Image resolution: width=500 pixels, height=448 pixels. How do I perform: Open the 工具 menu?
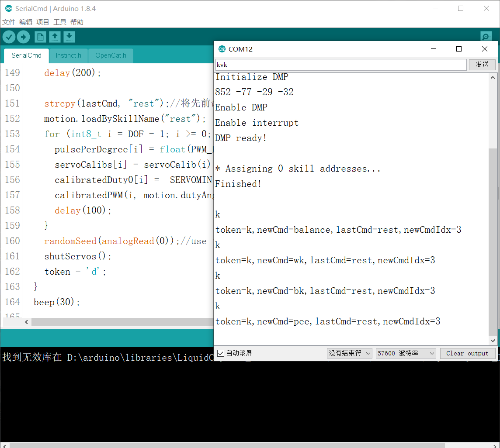(x=60, y=22)
